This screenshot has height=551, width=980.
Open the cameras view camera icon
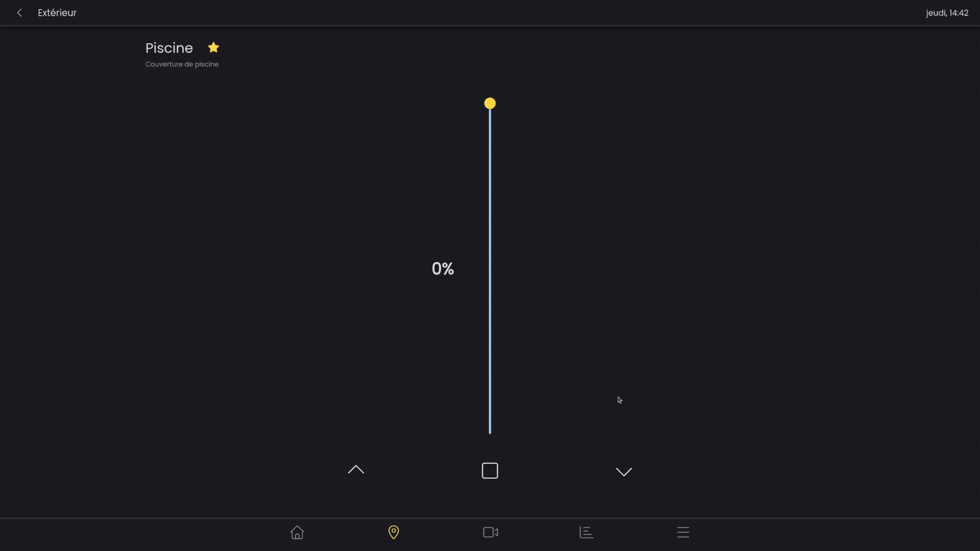click(489, 532)
